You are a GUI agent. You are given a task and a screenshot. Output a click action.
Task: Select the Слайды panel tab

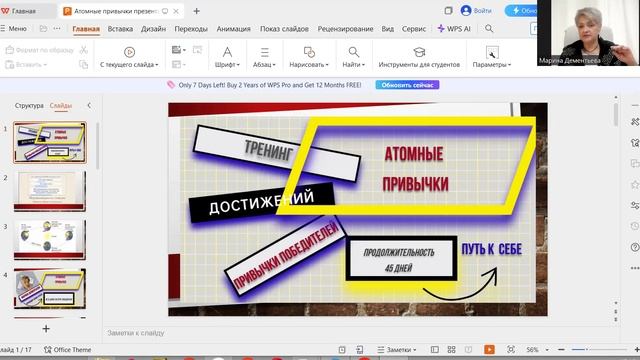pos(61,105)
